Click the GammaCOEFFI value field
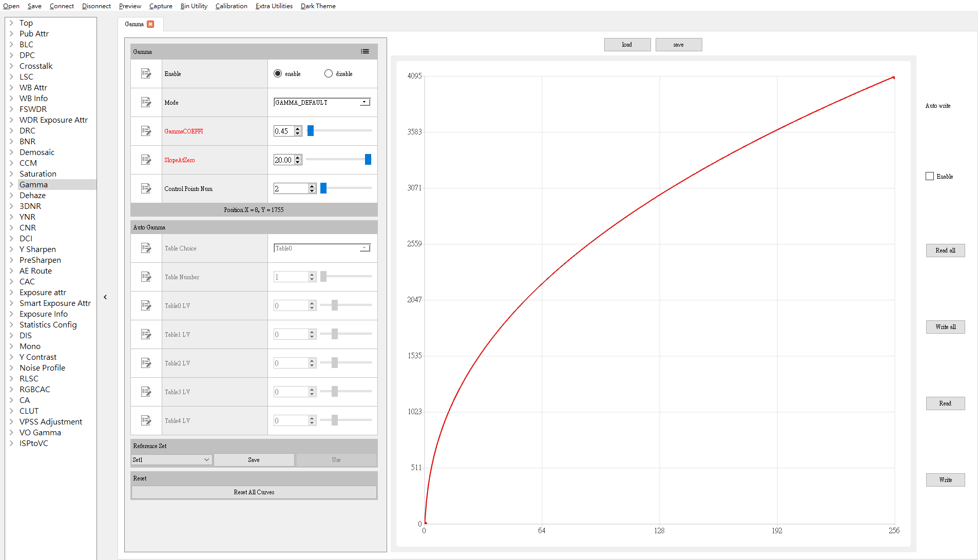This screenshot has height=560, width=978. point(284,131)
